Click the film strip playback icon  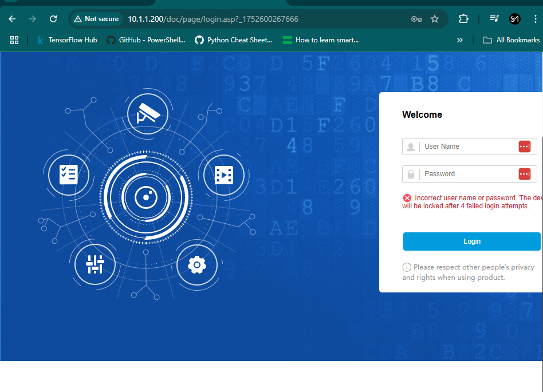click(x=224, y=175)
